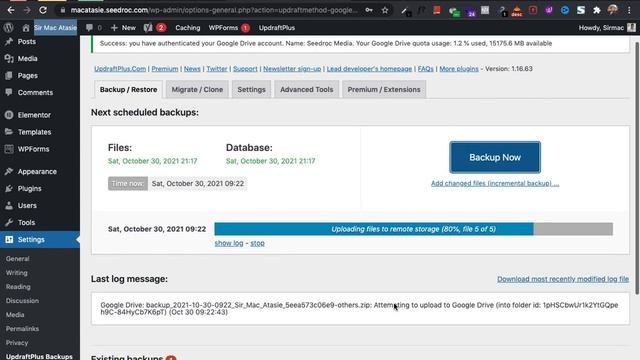Click the Backup Now button

point(495,158)
